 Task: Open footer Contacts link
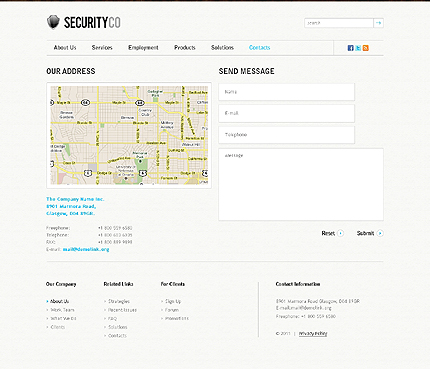(117, 336)
